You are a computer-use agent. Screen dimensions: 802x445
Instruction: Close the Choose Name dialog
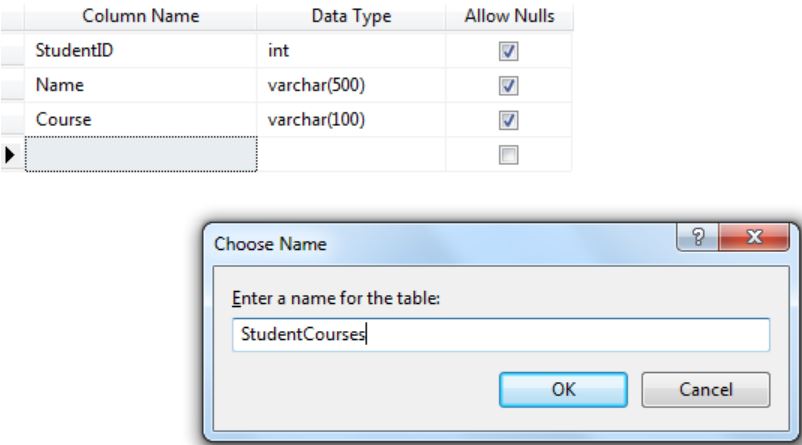coord(754,237)
